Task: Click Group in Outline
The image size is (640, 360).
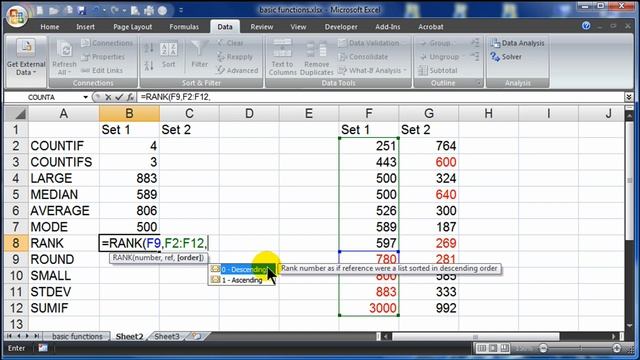Action: [435, 43]
